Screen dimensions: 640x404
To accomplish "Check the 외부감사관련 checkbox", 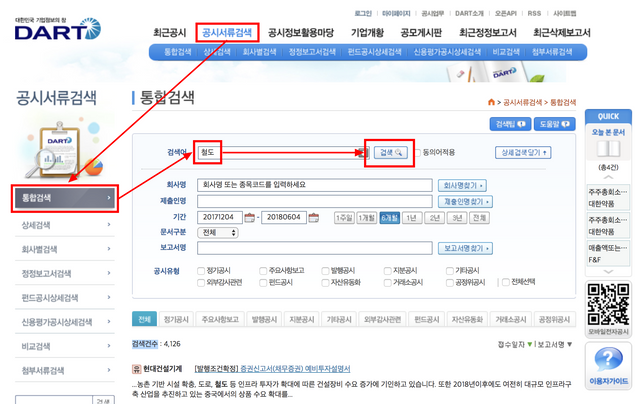I will [x=201, y=283].
